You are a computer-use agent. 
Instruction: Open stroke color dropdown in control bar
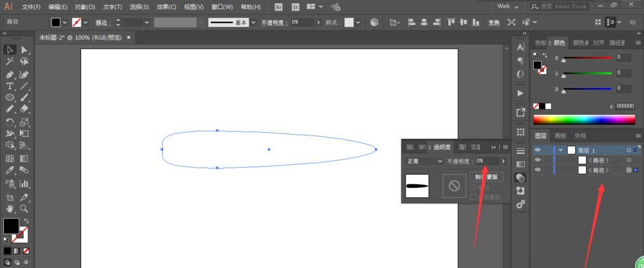[86, 23]
